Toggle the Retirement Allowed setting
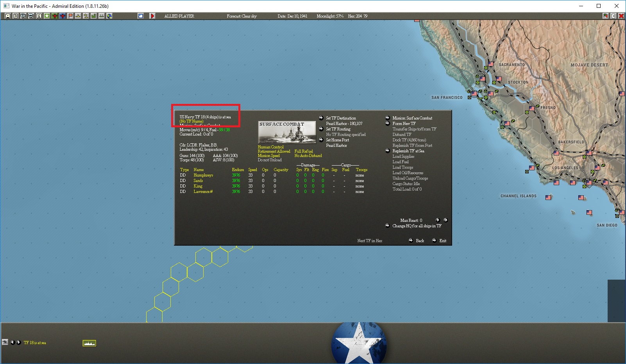 pyautogui.click(x=274, y=152)
